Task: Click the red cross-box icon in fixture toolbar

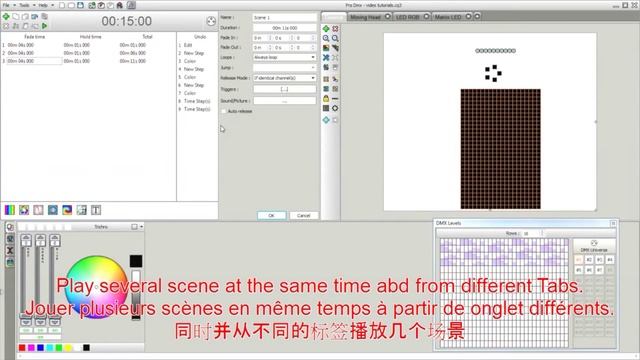Action: pos(335,29)
